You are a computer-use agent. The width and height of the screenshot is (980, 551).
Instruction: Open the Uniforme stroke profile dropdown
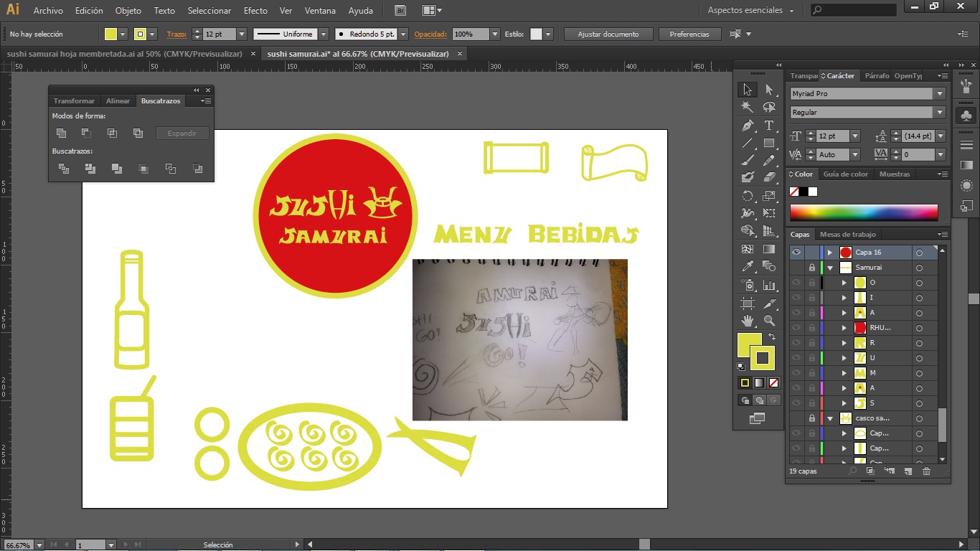pos(324,34)
